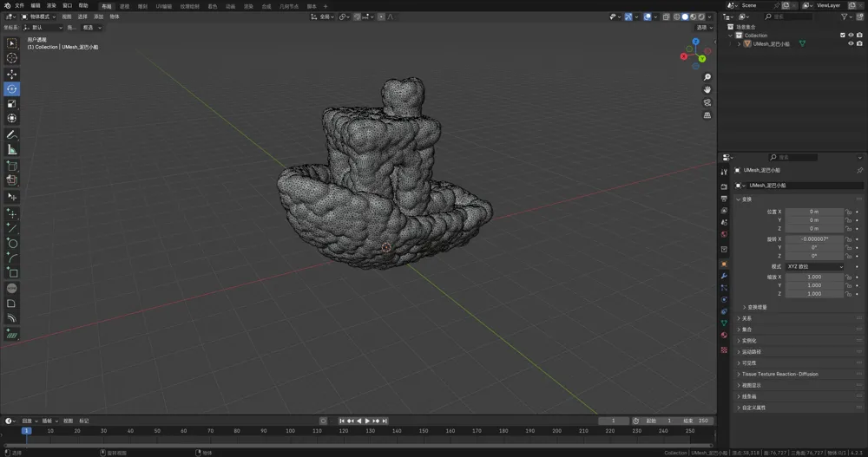Switch to the UV编辑 workspace tab

tap(164, 7)
